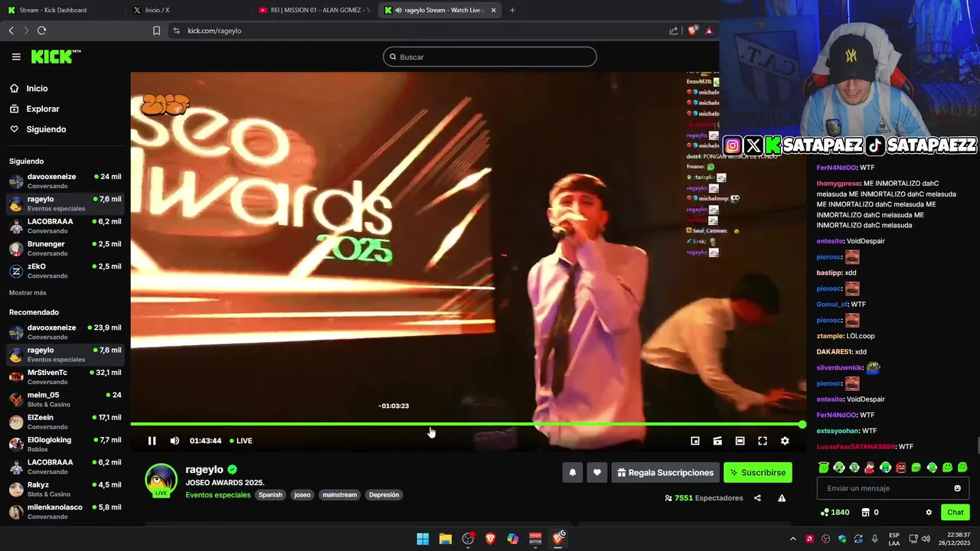
Task: Select the Depresión tag
Action: pyautogui.click(x=384, y=495)
